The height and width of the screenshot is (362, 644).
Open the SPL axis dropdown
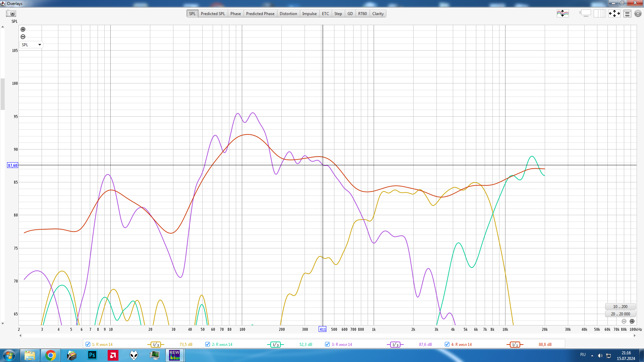31,45
